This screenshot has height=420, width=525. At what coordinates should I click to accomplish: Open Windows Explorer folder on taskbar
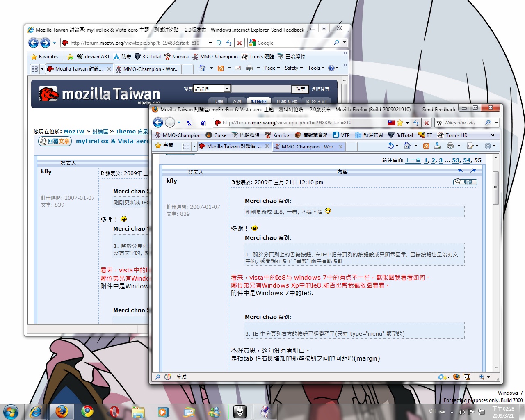(x=138, y=411)
